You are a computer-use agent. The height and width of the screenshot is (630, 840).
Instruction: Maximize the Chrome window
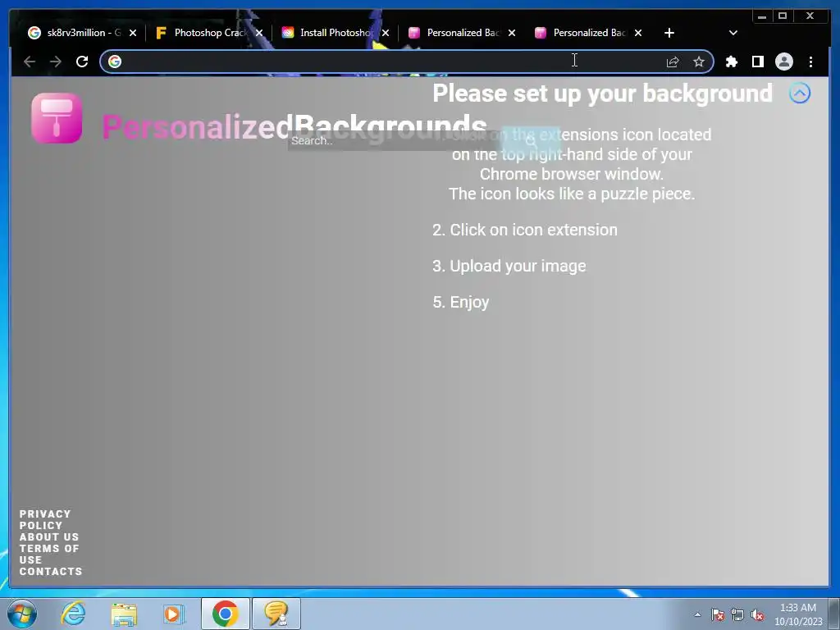click(x=782, y=16)
